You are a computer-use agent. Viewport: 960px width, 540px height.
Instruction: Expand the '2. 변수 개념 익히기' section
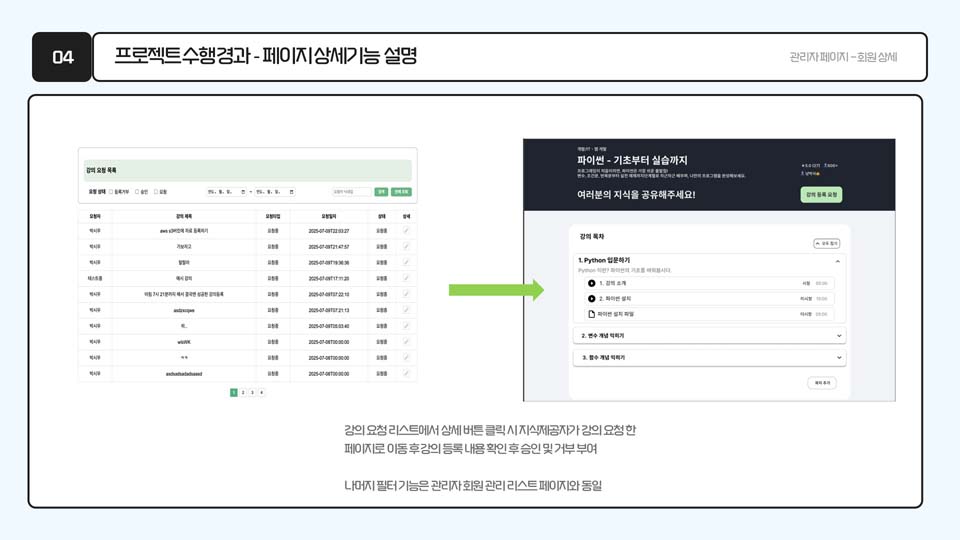(x=710, y=336)
